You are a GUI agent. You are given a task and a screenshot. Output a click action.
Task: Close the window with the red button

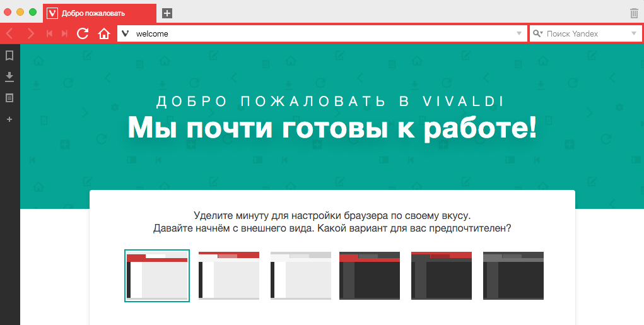(x=8, y=13)
